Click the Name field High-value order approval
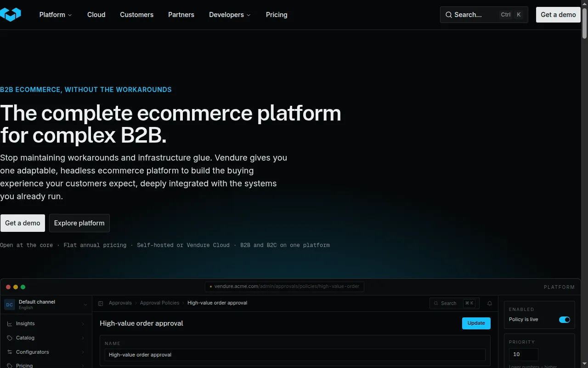The height and width of the screenshot is (368, 588). coord(295,355)
